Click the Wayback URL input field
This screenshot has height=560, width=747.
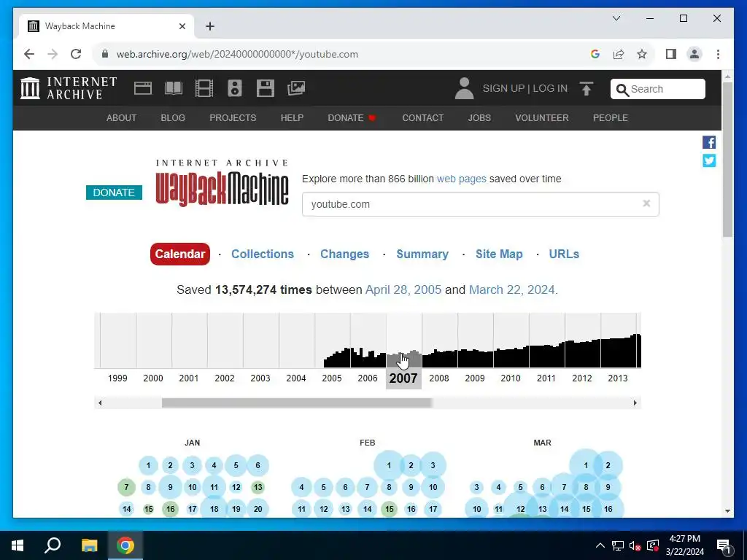[480, 204]
